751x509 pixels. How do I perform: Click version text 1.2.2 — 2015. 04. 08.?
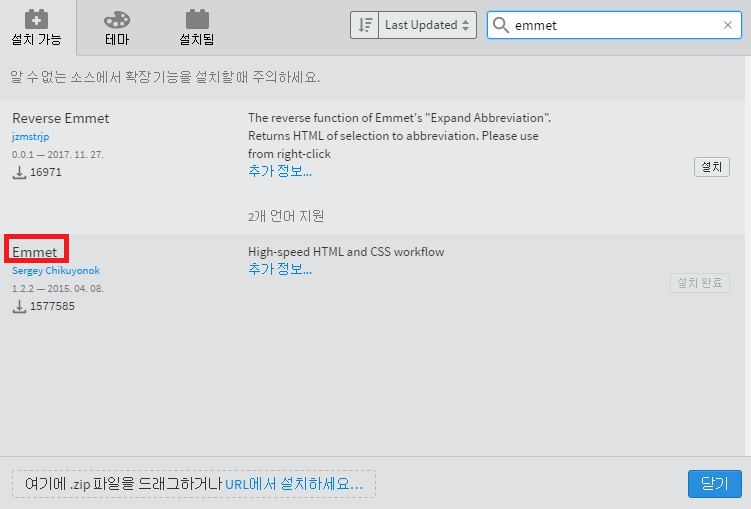tap(58, 289)
